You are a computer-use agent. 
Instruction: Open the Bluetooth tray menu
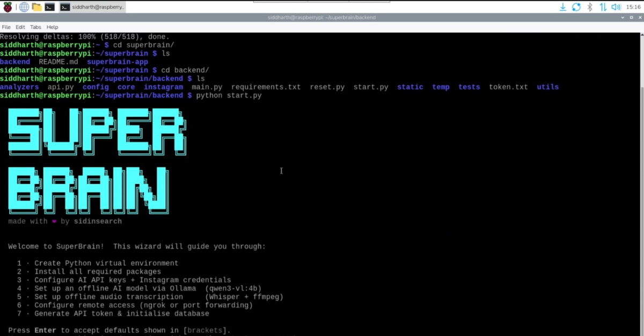pos(589,7)
